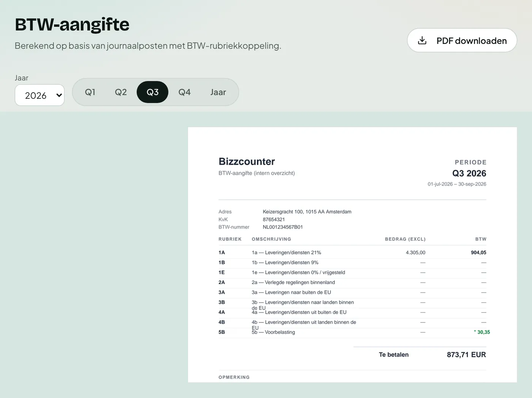532x398 pixels.
Task: Click address 'Keizersgracht 100, 1015 AA Amsterdam'
Action: pyautogui.click(x=307, y=212)
